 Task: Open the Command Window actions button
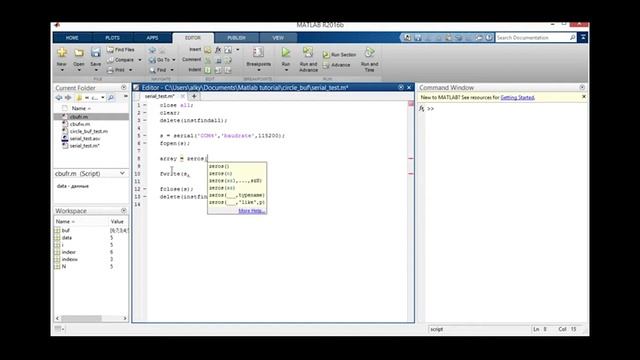[582, 88]
